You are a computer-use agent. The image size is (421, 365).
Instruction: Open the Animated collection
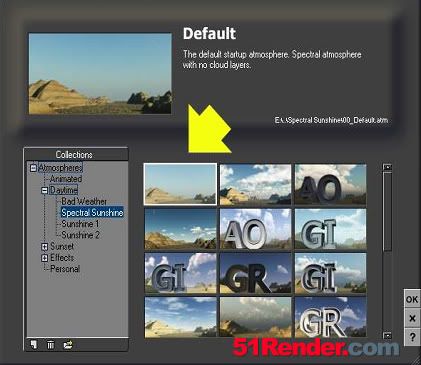[x=66, y=179]
